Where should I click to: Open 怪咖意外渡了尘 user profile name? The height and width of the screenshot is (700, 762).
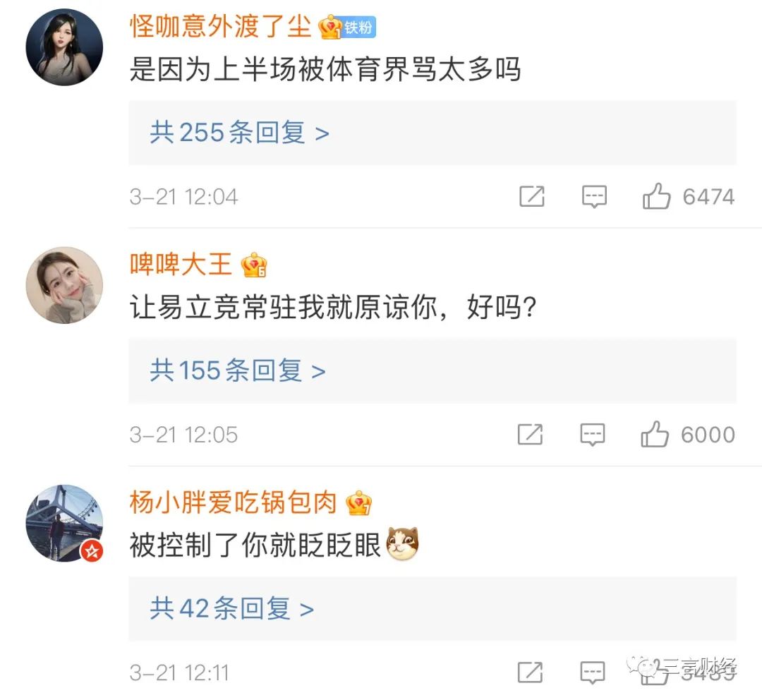(x=221, y=26)
